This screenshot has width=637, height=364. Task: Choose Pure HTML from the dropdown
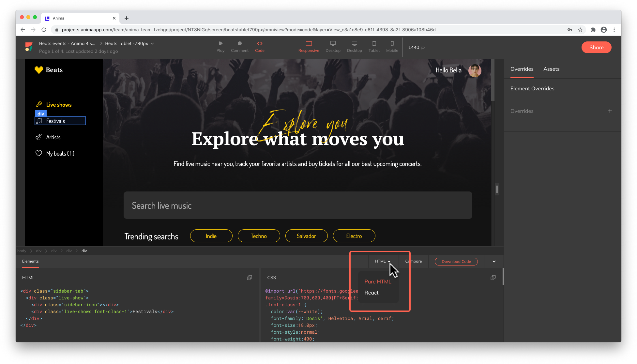[378, 281]
